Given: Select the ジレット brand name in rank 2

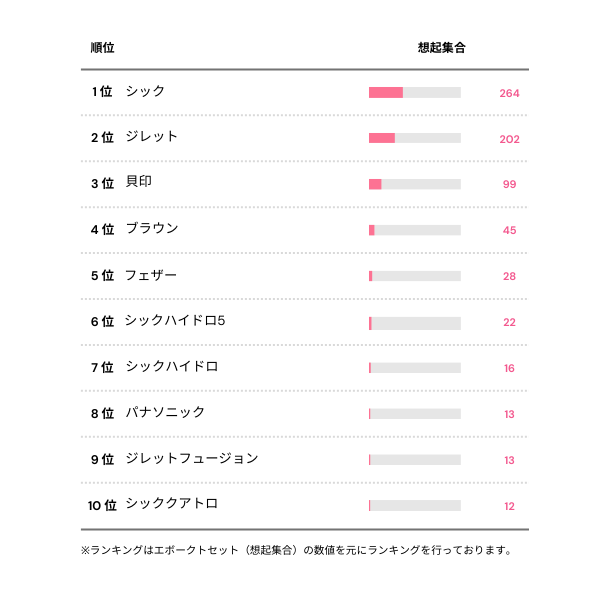Looking at the screenshot, I should click(152, 137).
